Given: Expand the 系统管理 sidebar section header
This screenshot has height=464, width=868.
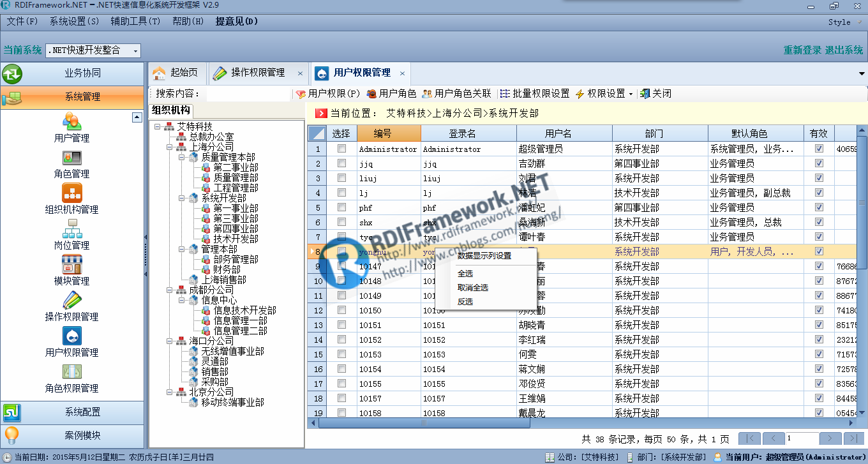Looking at the screenshot, I should pyautogui.click(x=72, y=97).
